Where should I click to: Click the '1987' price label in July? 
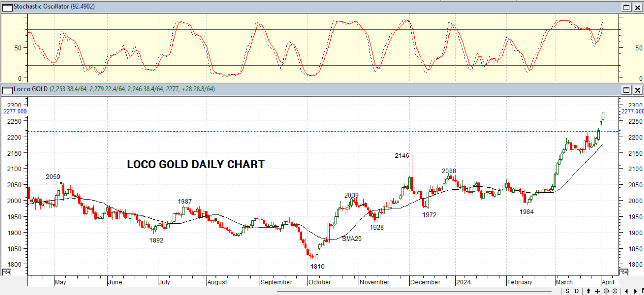(185, 202)
